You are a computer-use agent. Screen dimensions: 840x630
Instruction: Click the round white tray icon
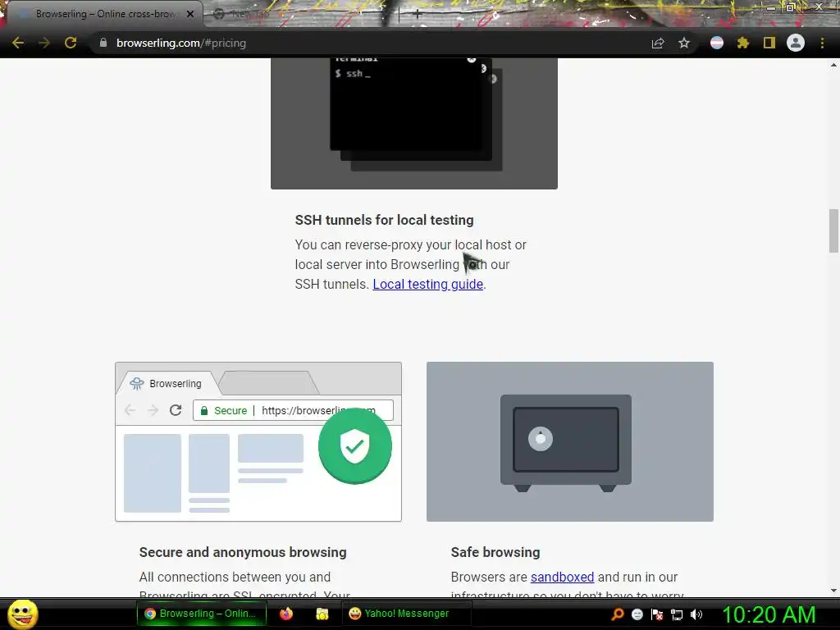pyautogui.click(x=637, y=614)
